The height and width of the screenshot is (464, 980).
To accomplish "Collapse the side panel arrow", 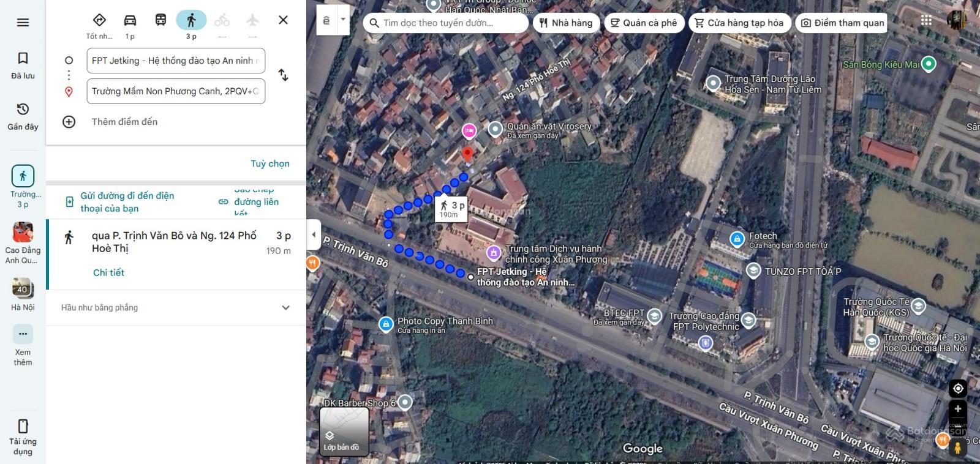I will [314, 234].
